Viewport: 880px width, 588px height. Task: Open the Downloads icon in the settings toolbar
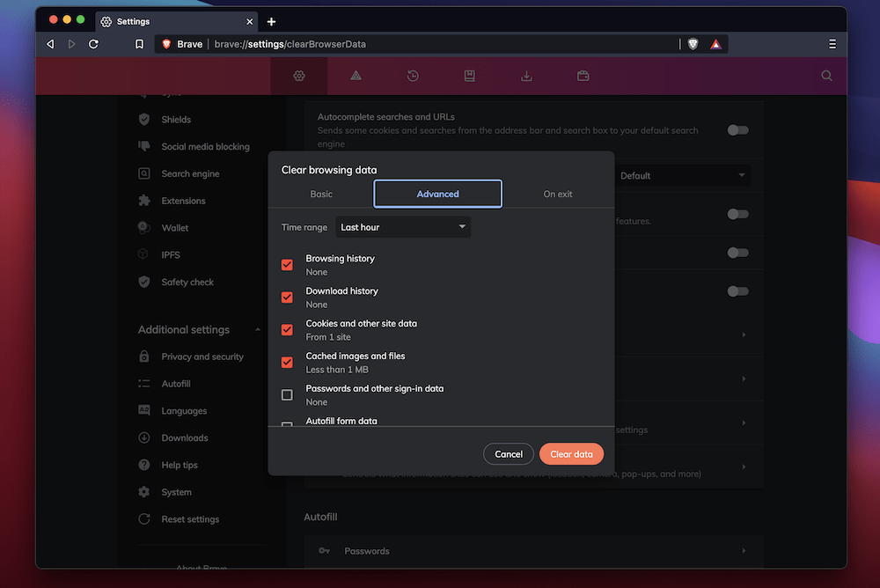[526, 76]
